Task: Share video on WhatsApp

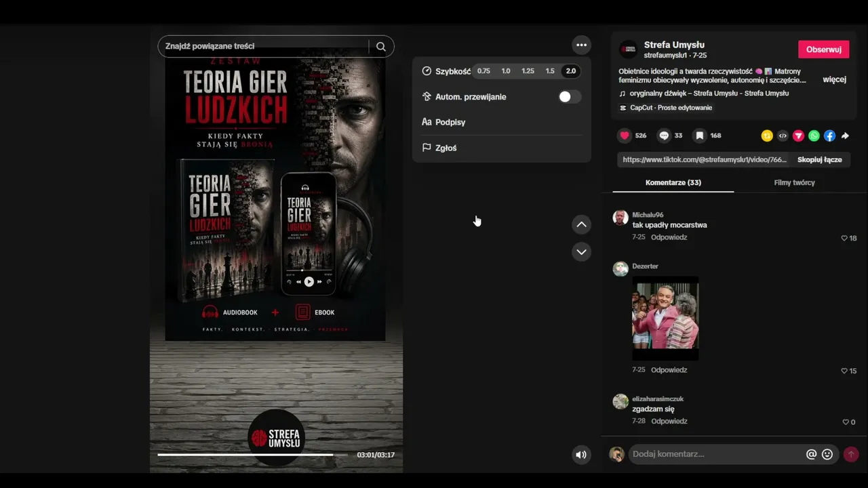Action: click(814, 136)
